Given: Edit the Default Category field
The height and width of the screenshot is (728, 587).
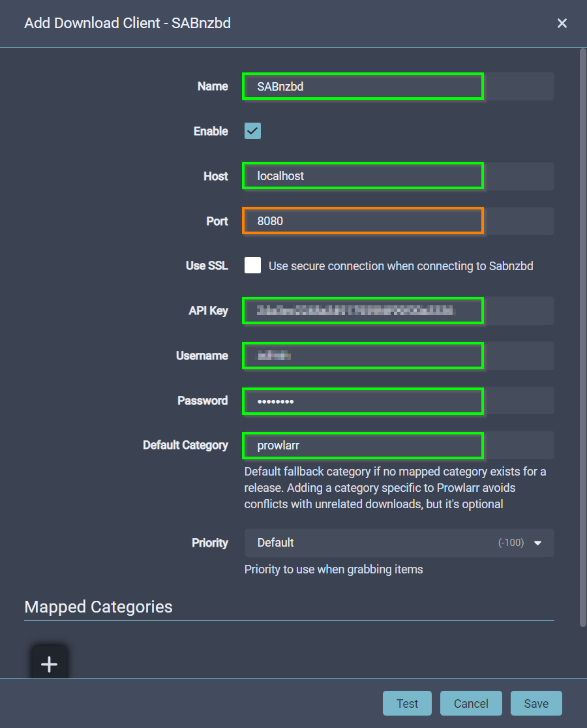Looking at the screenshot, I should [x=363, y=446].
